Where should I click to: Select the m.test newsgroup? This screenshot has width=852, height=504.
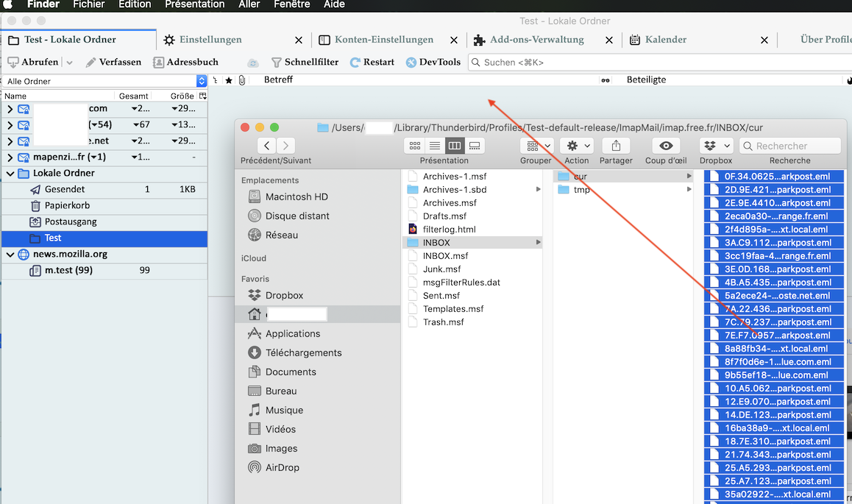pos(104,270)
